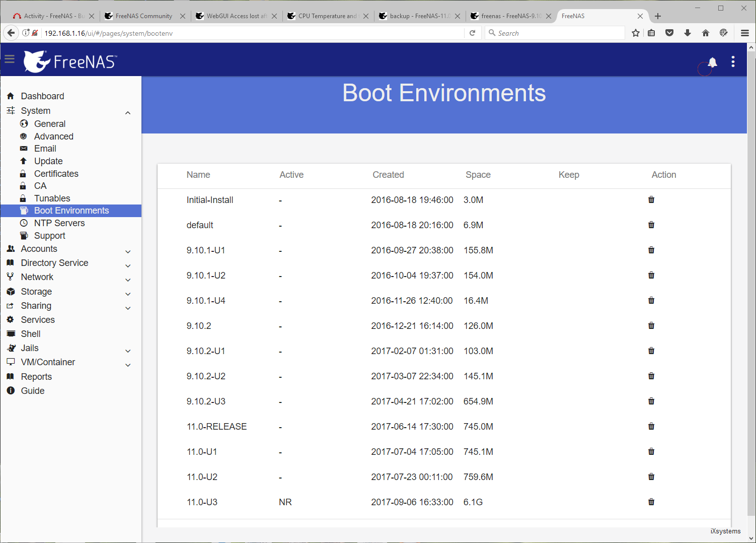Bookmark this page star icon
Screen dimensions: 756x543
(x=636, y=33)
